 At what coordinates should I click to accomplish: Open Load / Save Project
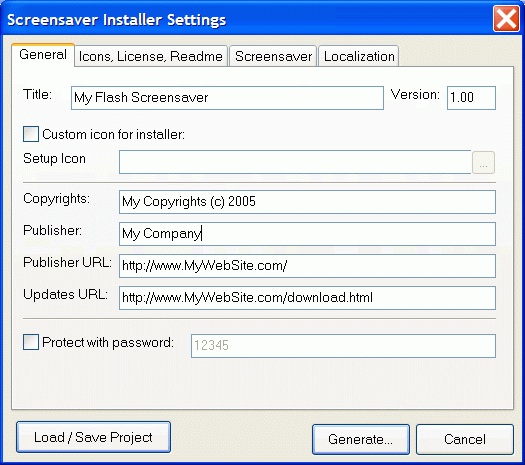(93, 437)
